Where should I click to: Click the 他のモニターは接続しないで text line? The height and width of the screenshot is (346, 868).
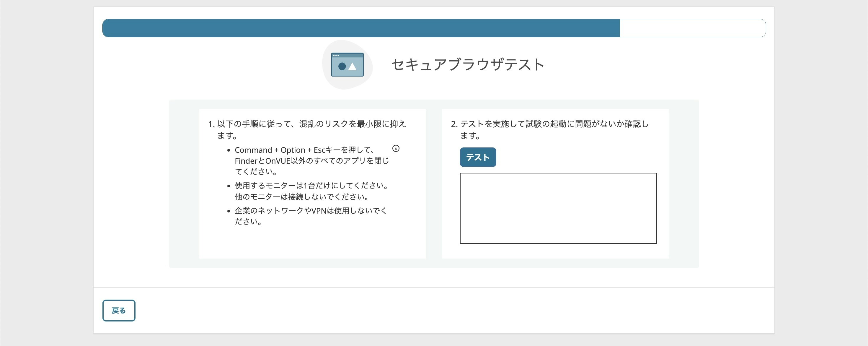click(301, 196)
